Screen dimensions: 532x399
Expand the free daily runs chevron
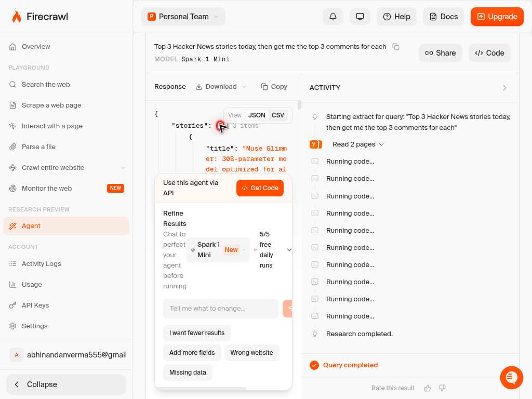click(x=289, y=250)
